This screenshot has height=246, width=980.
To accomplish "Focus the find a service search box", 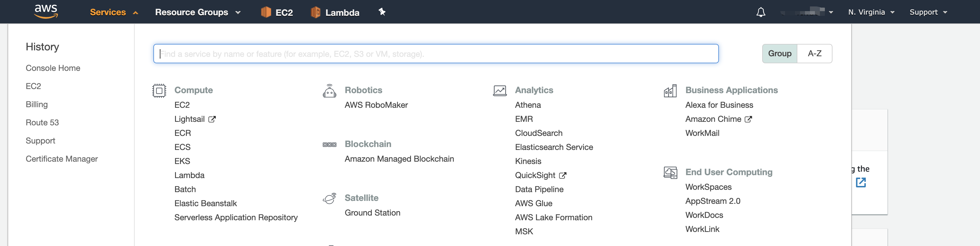I will [x=436, y=54].
